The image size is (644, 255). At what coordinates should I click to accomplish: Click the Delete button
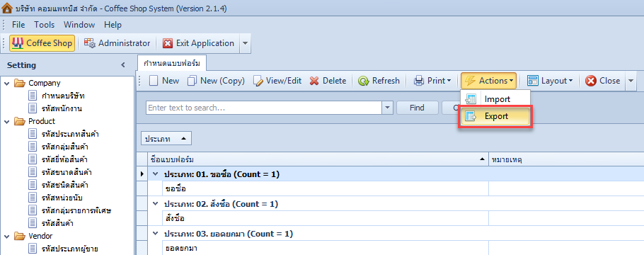coord(328,81)
